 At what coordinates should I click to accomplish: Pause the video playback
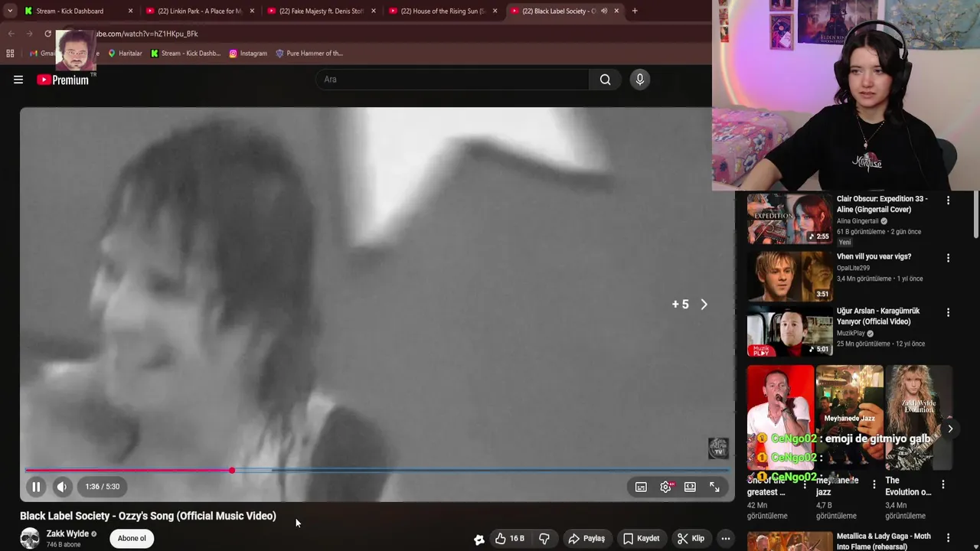pos(36,487)
